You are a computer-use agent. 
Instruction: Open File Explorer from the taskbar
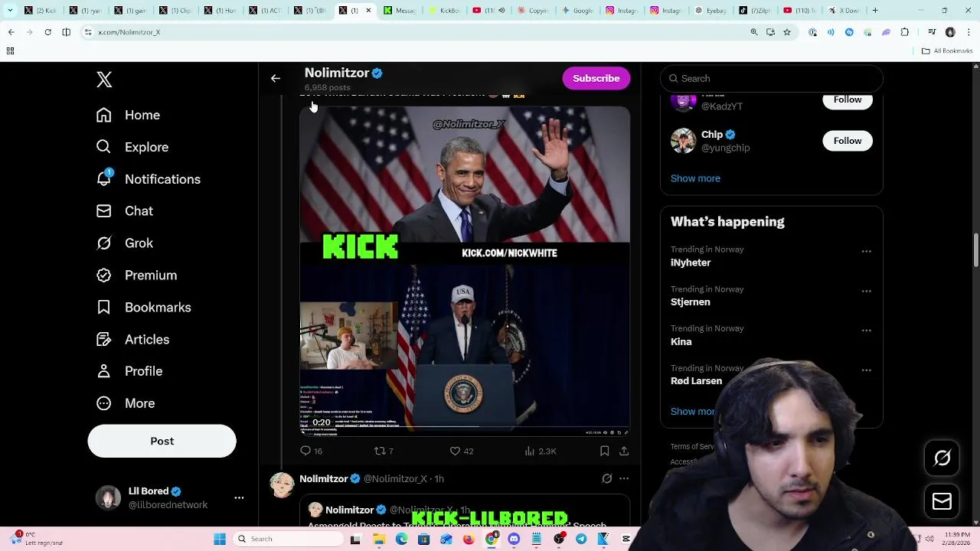click(x=379, y=539)
